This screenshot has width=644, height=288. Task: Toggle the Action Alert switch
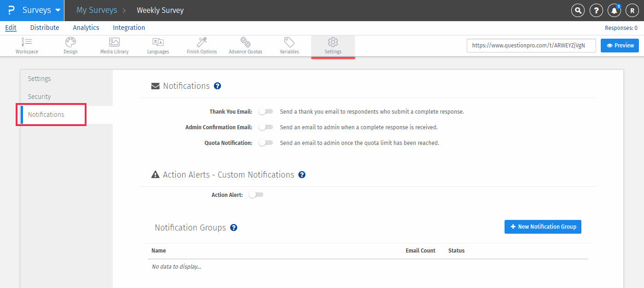tap(255, 195)
